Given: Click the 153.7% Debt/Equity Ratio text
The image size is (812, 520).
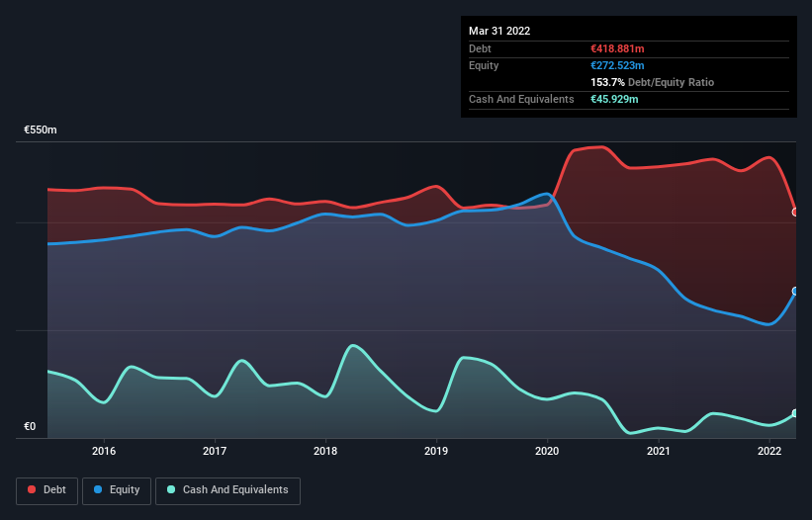Looking at the screenshot, I should [652, 82].
